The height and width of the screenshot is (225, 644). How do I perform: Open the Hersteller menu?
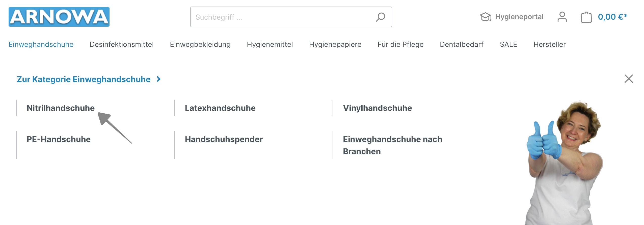[549, 44]
